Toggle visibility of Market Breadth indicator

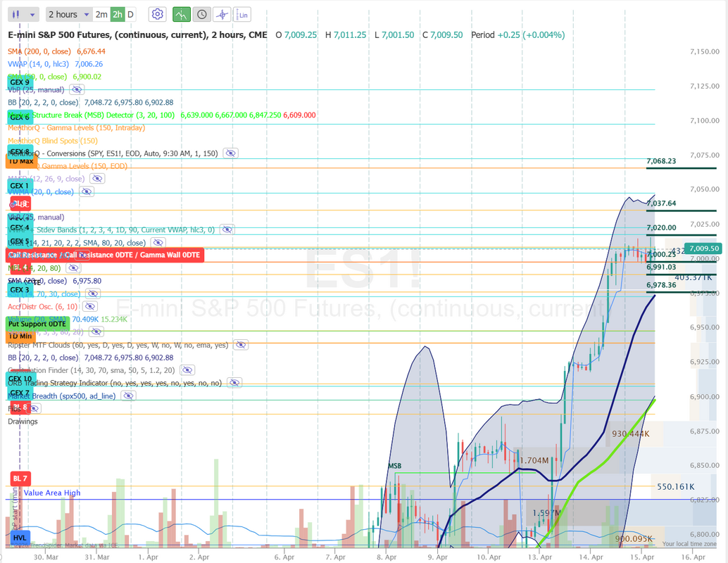coord(127,396)
